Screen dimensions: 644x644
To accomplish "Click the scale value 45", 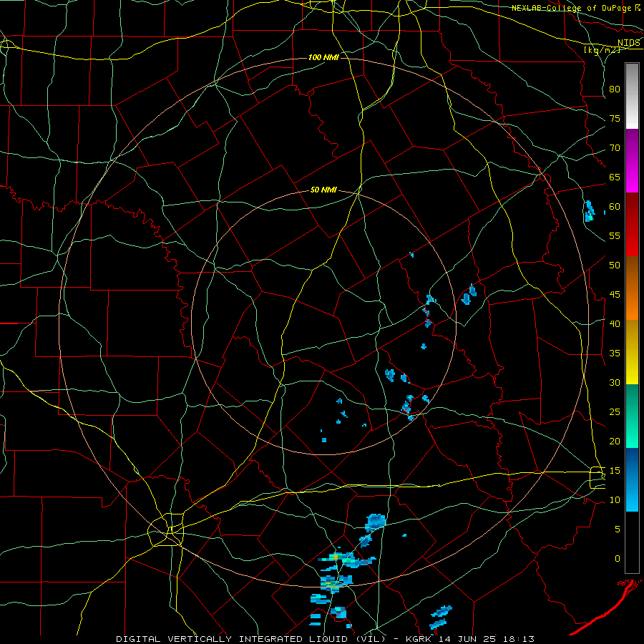I will pyautogui.click(x=615, y=295).
